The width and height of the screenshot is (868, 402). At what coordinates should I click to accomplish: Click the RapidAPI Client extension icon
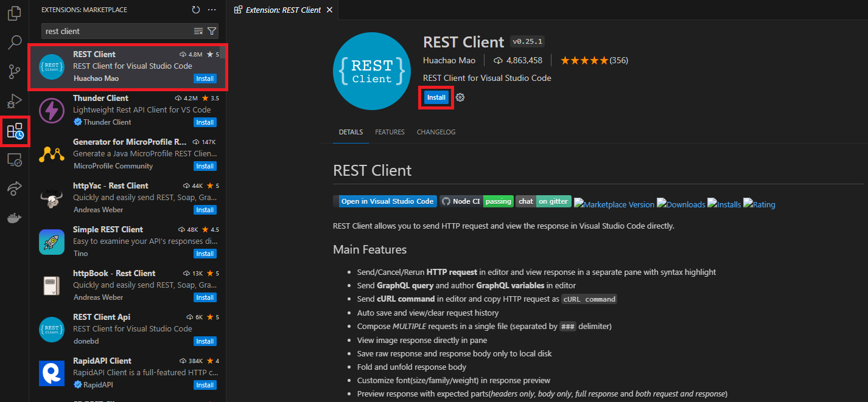click(x=52, y=373)
